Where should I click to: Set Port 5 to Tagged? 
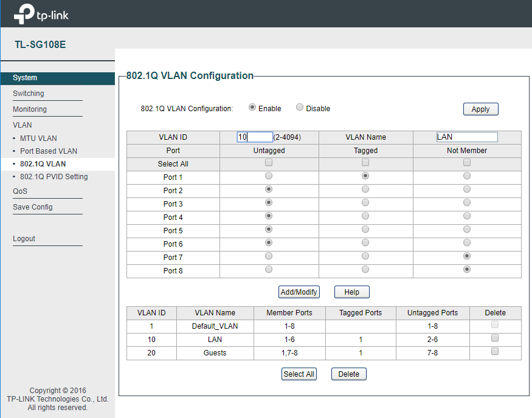click(365, 230)
